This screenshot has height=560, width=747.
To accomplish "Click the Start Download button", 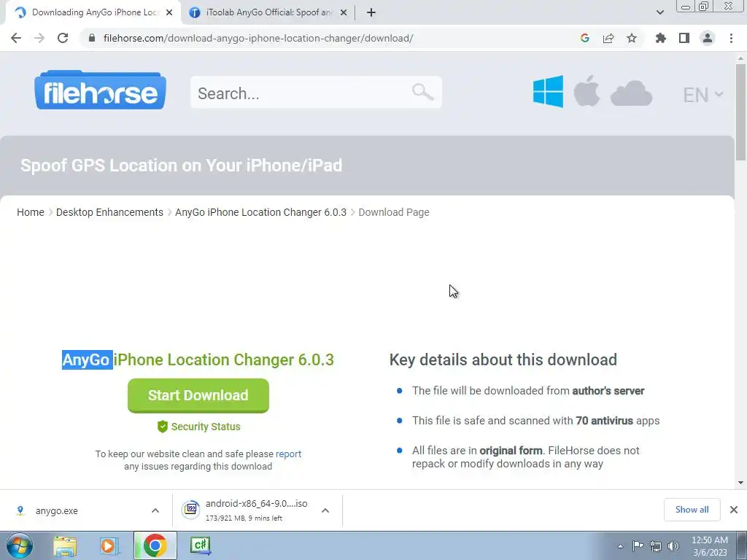I will (x=198, y=395).
